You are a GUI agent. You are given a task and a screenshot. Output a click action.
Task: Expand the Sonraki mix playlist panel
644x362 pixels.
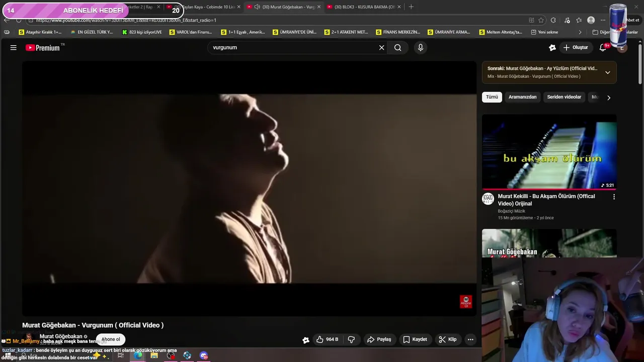point(607,72)
